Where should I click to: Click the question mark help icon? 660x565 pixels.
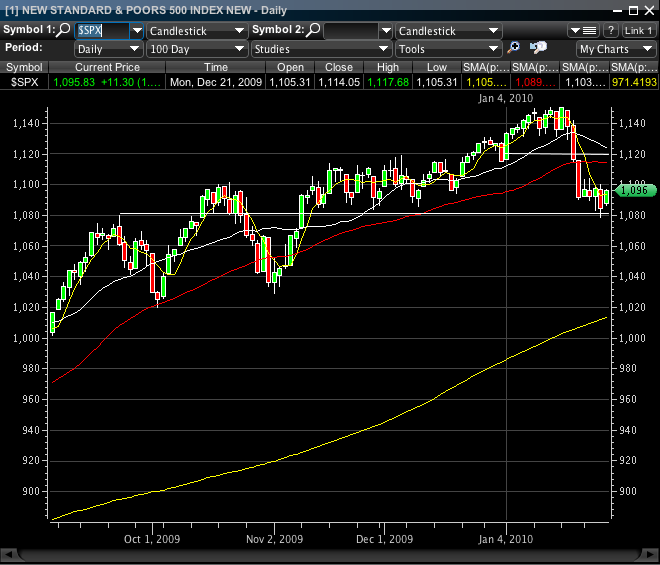pyautogui.click(x=610, y=31)
